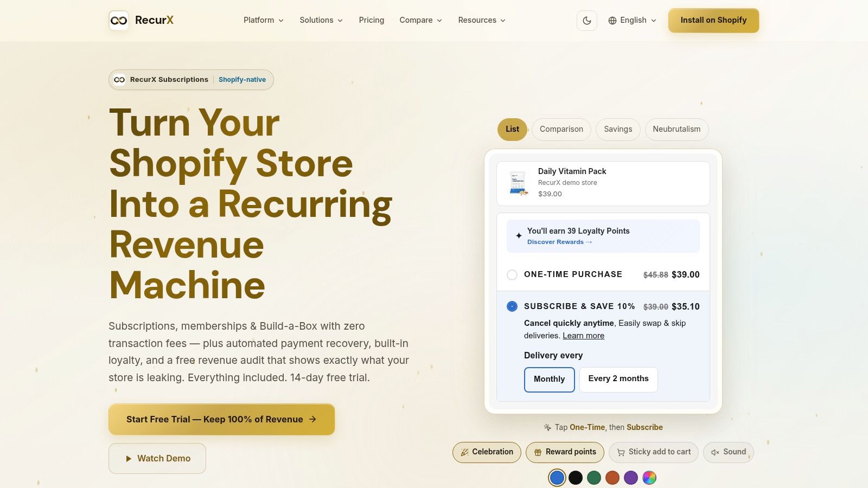This screenshot has height=488, width=868.
Task: Click the play icon in Watch Demo
Action: click(129, 459)
